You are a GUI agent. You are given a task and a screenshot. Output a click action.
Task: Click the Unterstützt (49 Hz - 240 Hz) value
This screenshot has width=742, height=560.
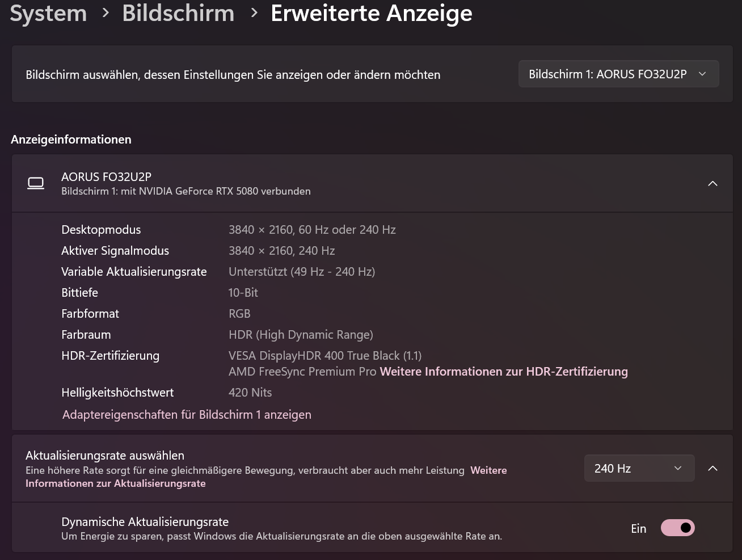[x=302, y=272]
